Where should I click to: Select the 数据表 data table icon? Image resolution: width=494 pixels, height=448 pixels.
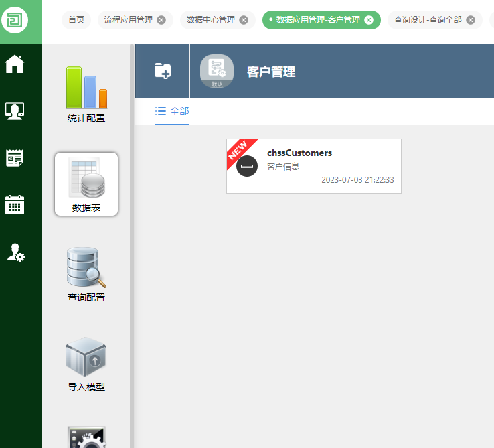point(86,184)
